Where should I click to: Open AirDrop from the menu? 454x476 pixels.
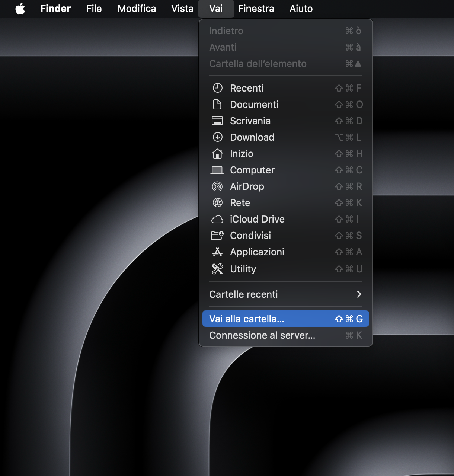click(247, 186)
